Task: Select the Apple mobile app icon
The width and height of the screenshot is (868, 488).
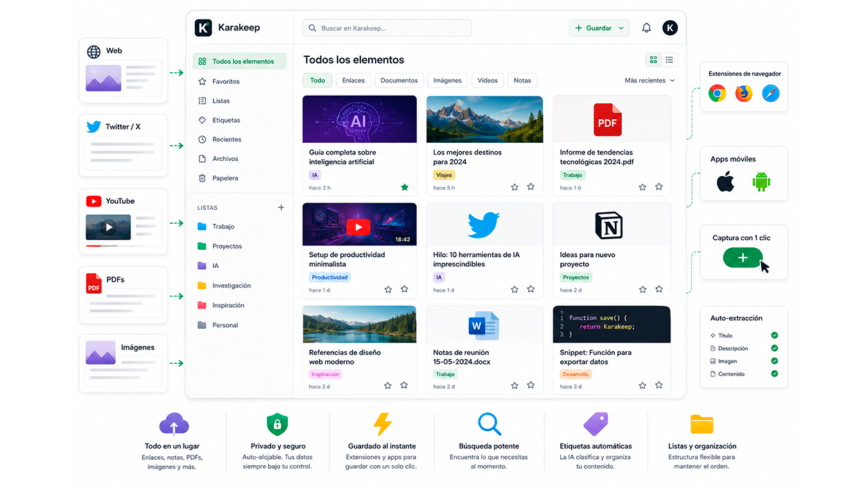Action: (x=725, y=182)
